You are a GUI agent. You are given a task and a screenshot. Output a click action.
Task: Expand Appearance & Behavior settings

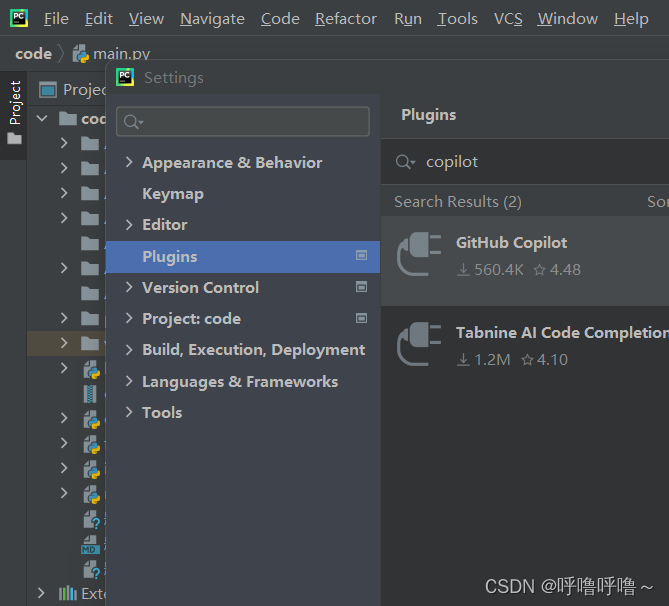(x=129, y=162)
